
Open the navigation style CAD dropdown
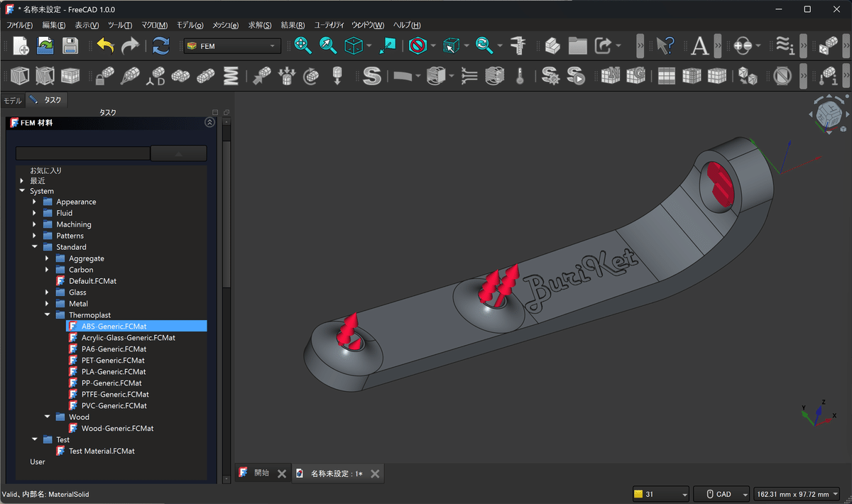click(x=722, y=494)
